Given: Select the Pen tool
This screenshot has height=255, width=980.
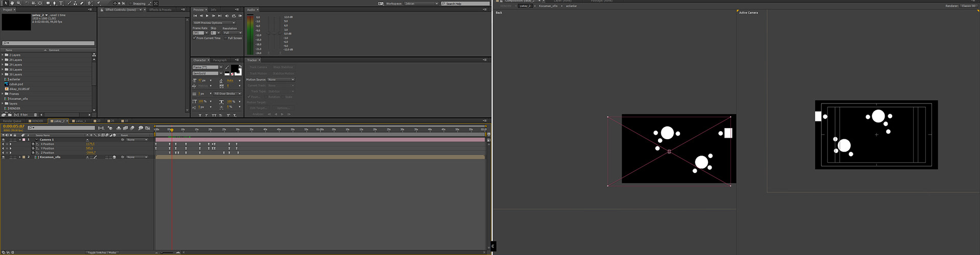Looking at the screenshot, I should click(54, 3).
